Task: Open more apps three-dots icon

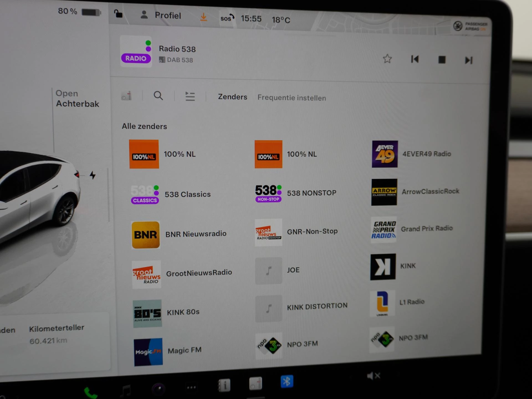Action: click(x=191, y=387)
